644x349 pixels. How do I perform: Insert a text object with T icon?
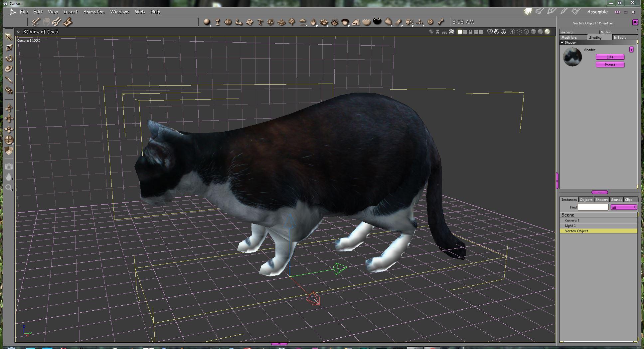point(260,22)
